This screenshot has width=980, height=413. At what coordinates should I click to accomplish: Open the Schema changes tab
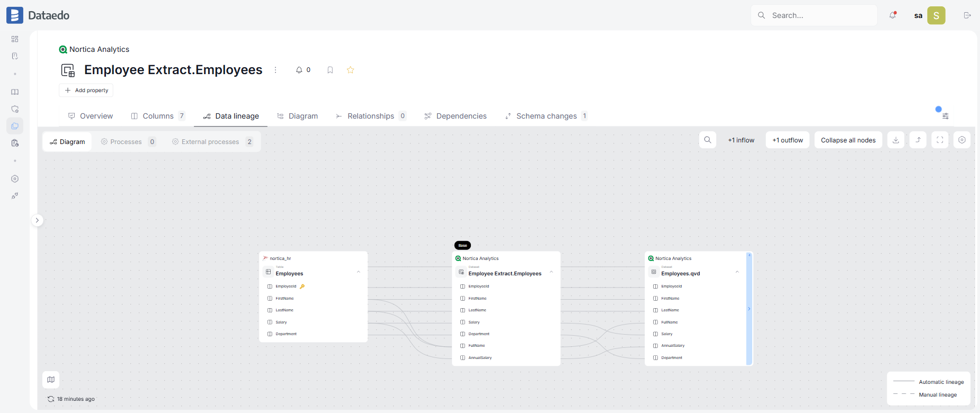[x=546, y=116]
